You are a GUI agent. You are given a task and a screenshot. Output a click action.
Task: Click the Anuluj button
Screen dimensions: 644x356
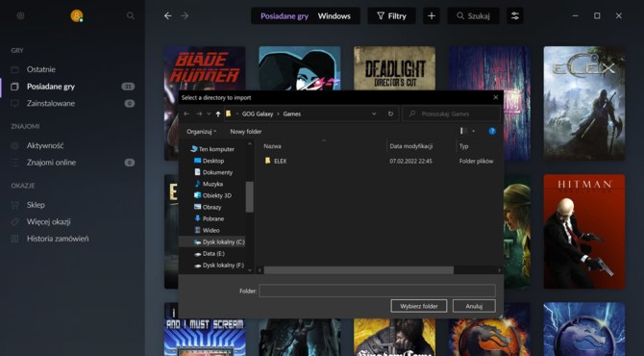coord(474,306)
